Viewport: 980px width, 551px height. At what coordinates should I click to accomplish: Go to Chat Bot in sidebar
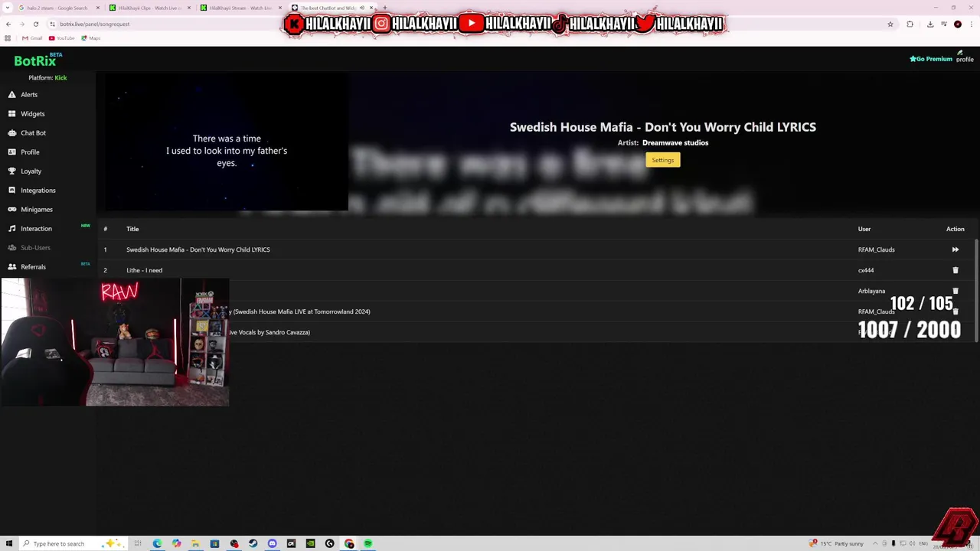33,133
